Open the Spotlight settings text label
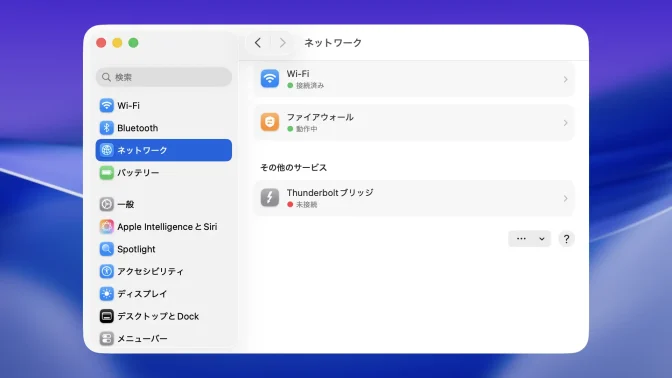Image resolution: width=672 pixels, height=378 pixels. [136, 249]
